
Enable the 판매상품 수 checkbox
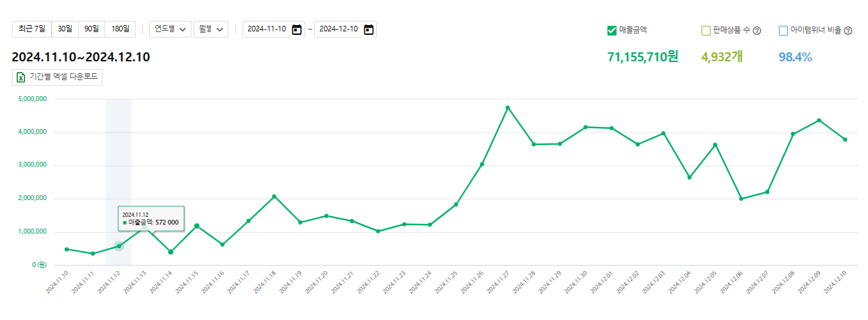pyautogui.click(x=706, y=31)
